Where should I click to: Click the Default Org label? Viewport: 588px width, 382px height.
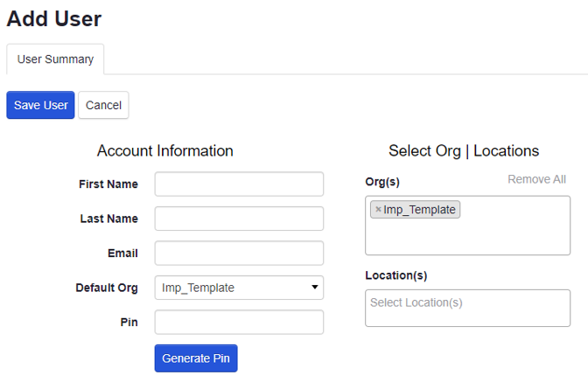[x=107, y=288]
